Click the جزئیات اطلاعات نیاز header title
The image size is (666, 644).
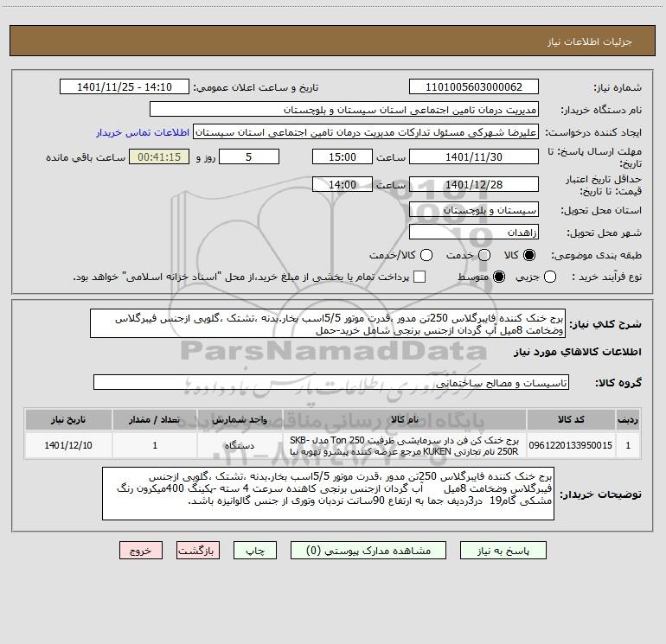click(x=589, y=41)
